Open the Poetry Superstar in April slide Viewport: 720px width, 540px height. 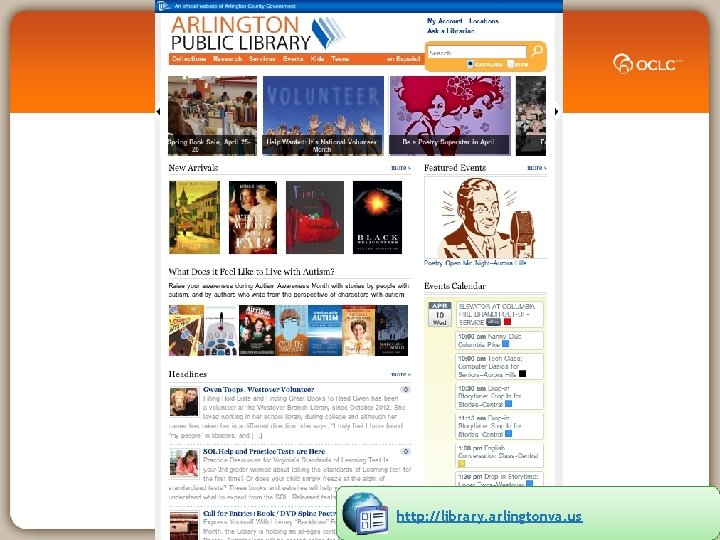tap(450, 116)
